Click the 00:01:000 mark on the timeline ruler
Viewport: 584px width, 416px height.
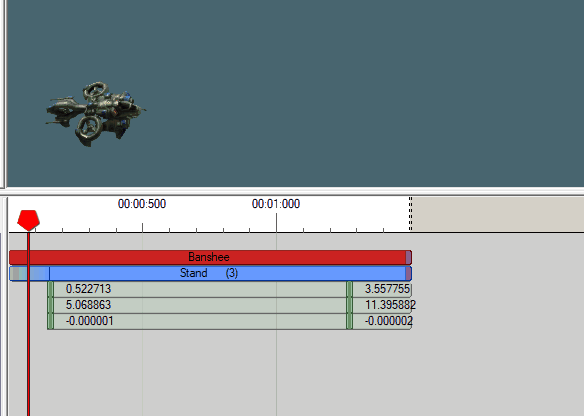click(276, 204)
